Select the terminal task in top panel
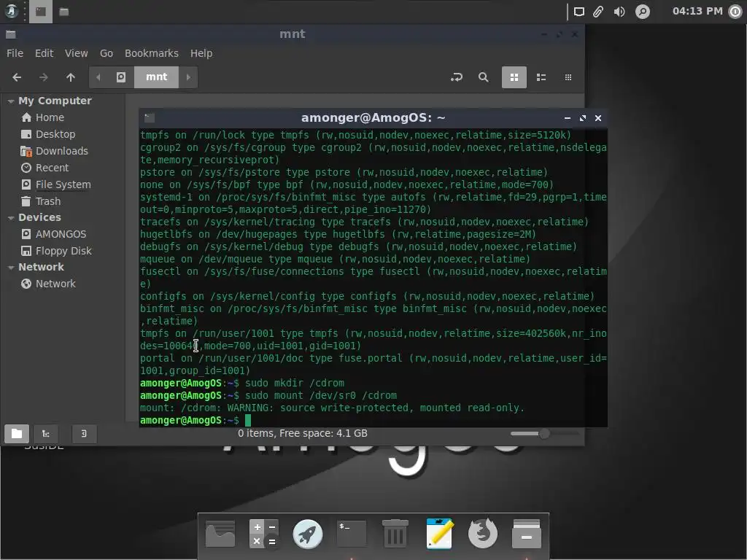Image resolution: width=747 pixels, height=560 pixels. tap(41, 12)
